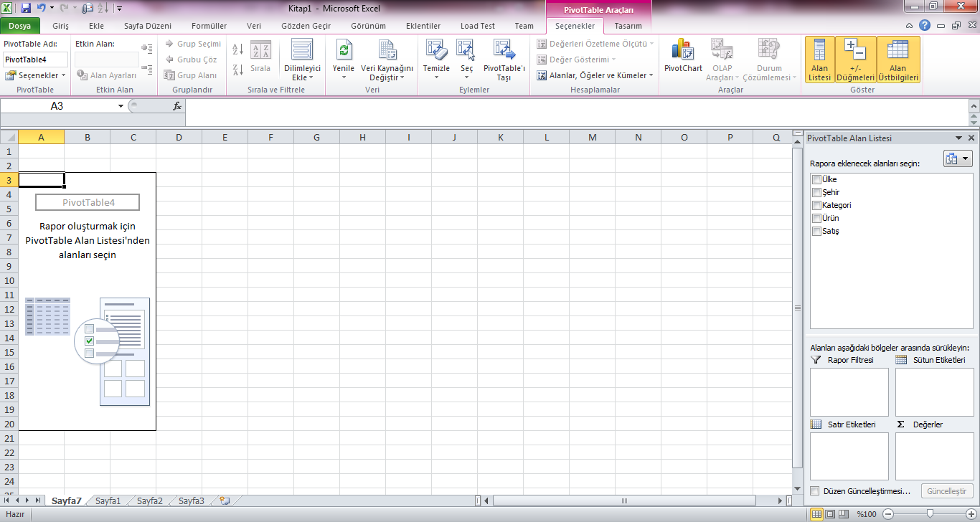This screenshot has height=522, width=980.
Task: Open the field list layout view dropdown
Action: (x=958, y=159)
